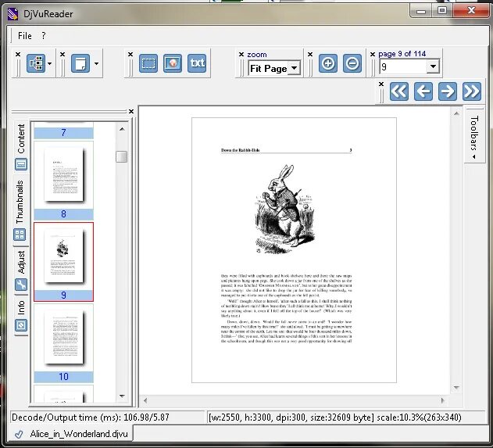Click the txt text extraction button
The image size is (493, 448).
pos(197,63)
